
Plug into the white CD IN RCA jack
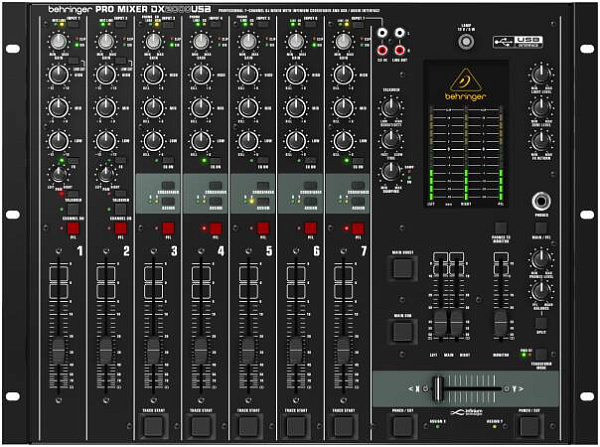point(382,33)
